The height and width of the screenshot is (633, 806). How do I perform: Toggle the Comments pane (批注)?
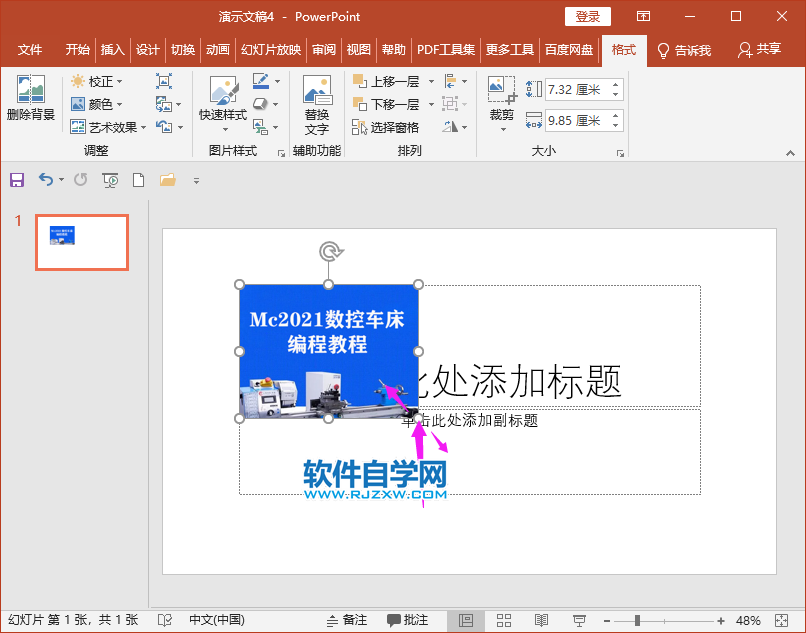click(x=409, y=620)
